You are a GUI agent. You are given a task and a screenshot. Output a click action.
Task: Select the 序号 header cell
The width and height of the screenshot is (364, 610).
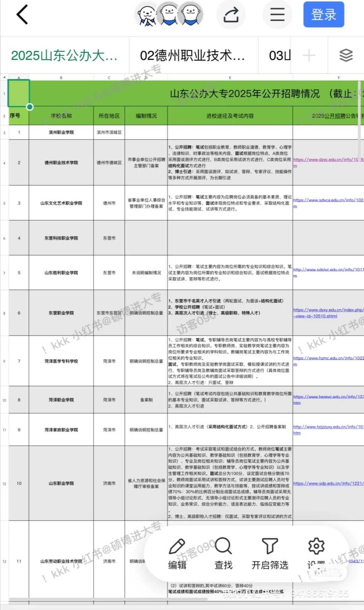(19, 116)
